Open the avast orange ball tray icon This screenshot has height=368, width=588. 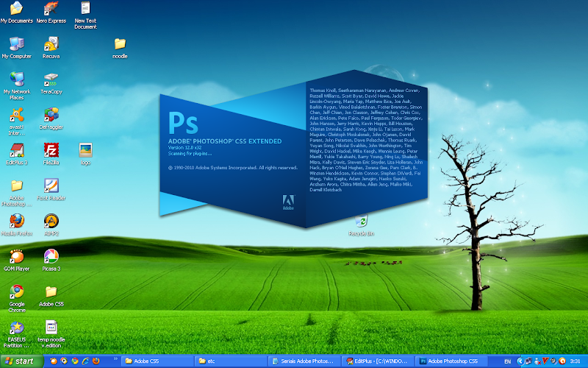coord(562,361)
